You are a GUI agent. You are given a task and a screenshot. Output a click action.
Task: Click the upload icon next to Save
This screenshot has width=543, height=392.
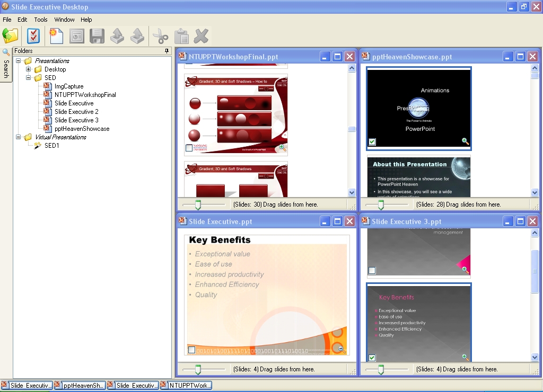click(x=117, y=36)
